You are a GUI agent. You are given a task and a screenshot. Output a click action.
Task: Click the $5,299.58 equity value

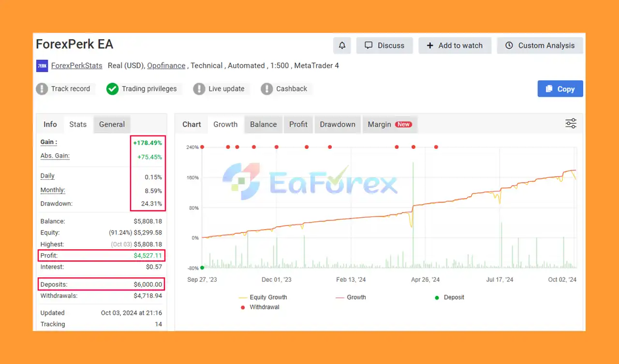tap(148, 233)
